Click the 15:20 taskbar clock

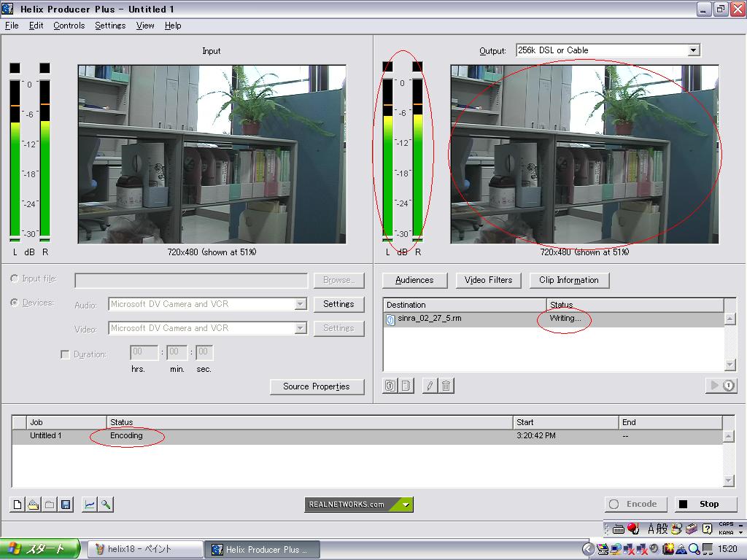727,549
